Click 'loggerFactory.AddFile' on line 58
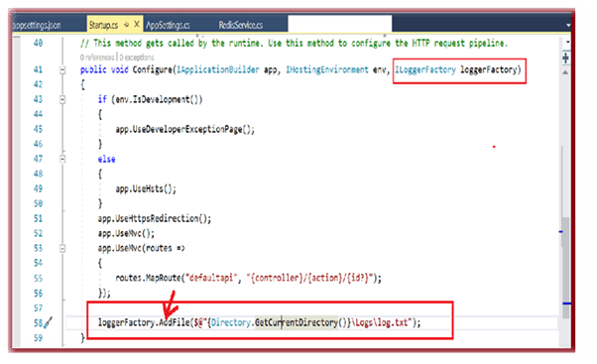 pyautogui.click(x=144, y=323)
